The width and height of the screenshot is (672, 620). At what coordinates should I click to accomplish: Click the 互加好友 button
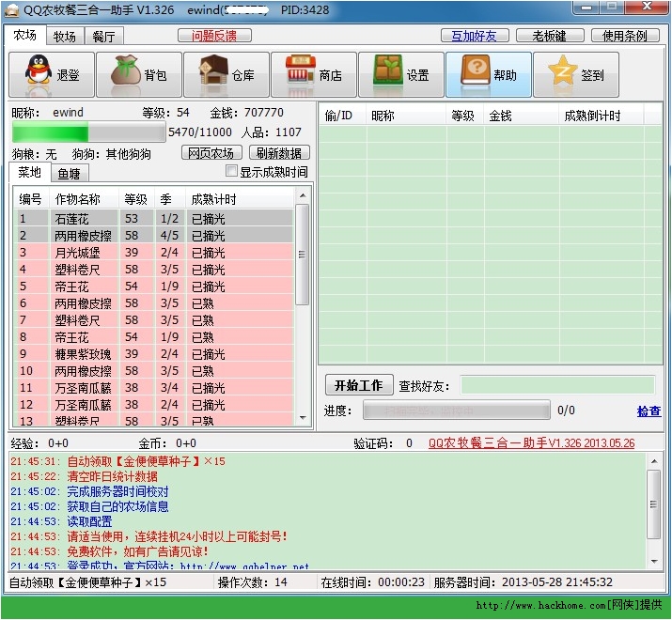475,36
